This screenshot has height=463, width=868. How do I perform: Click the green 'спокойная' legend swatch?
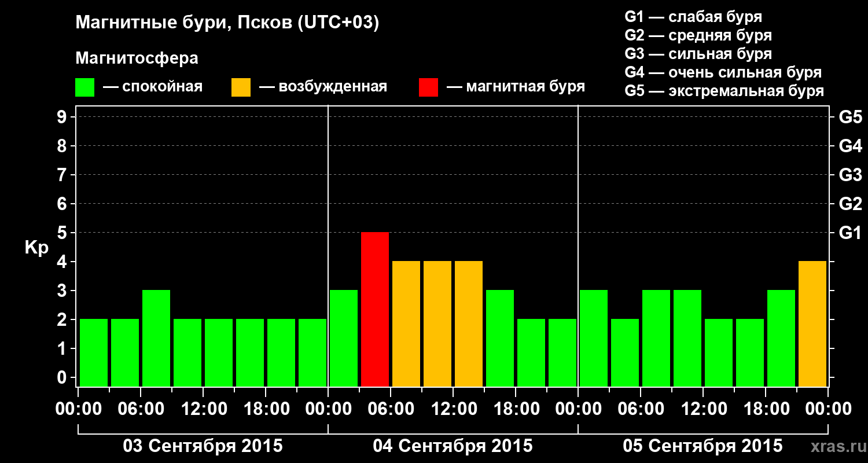tap(84, 87)
